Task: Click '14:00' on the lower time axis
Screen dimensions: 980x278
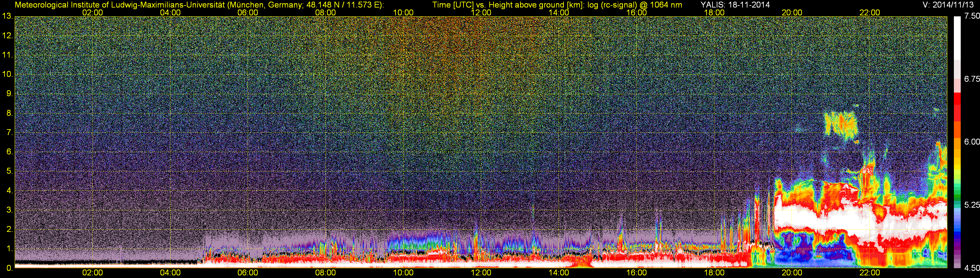Action: [559, 273]
